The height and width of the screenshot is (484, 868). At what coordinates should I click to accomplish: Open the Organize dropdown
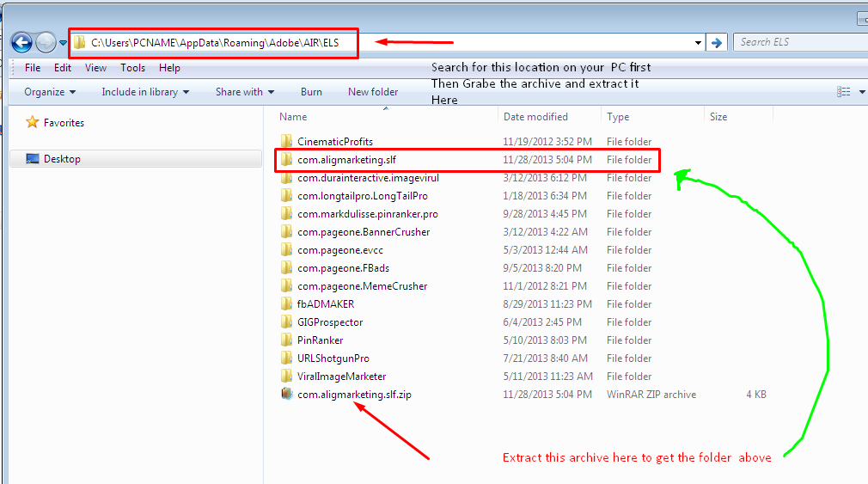coord(50,92)
